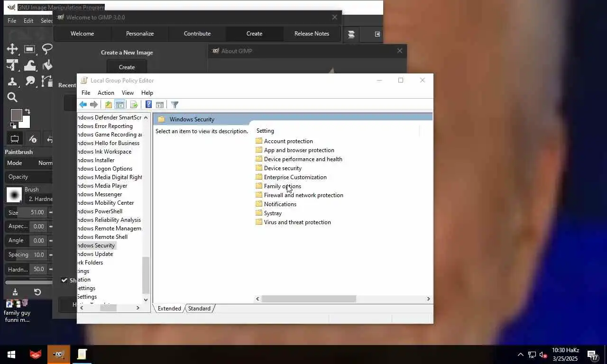This screenshot has width=607, height=364.
Task: Select Windows Update in the policy tree
Action: [x=96, y=254]
